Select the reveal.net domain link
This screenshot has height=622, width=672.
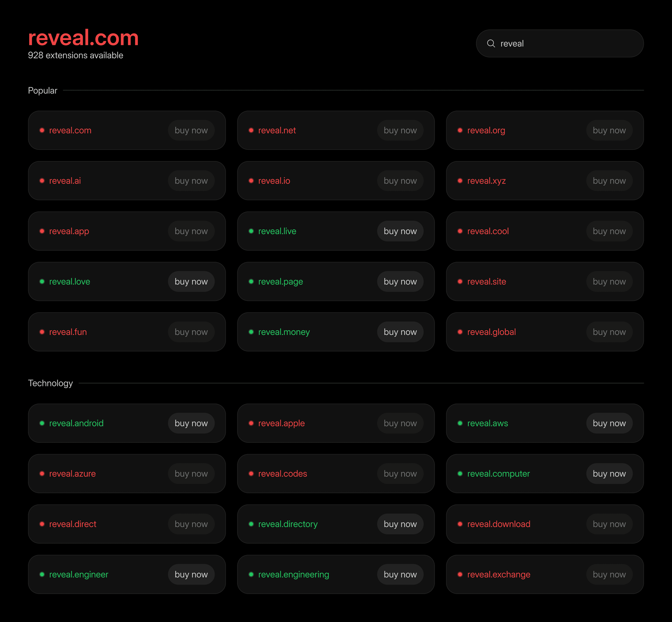277,130
